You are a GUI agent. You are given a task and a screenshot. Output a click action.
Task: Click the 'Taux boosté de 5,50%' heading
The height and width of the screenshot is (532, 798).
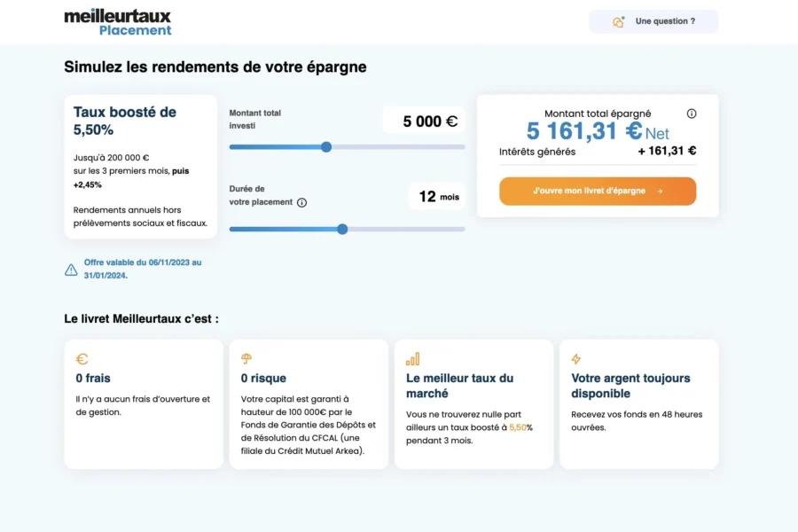tap(125, 121)
